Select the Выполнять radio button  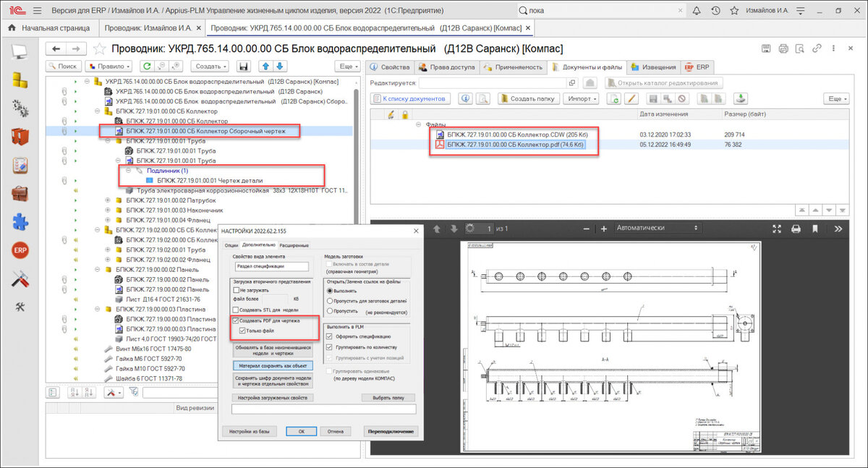tap(330, 290)
